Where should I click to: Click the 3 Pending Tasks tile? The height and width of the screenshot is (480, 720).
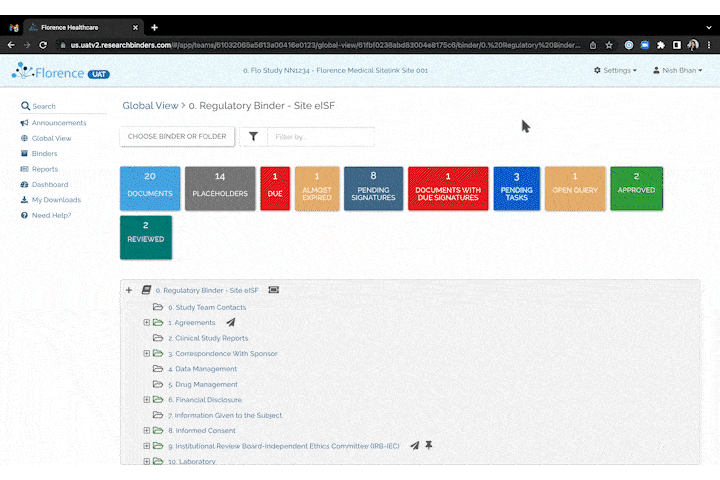point(517,188)
